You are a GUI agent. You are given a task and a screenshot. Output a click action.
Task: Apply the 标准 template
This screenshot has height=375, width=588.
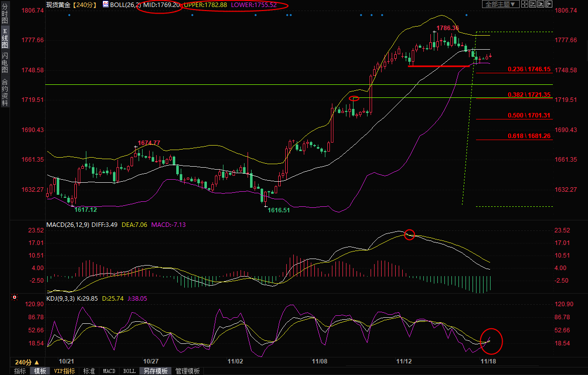pos(89,371)
